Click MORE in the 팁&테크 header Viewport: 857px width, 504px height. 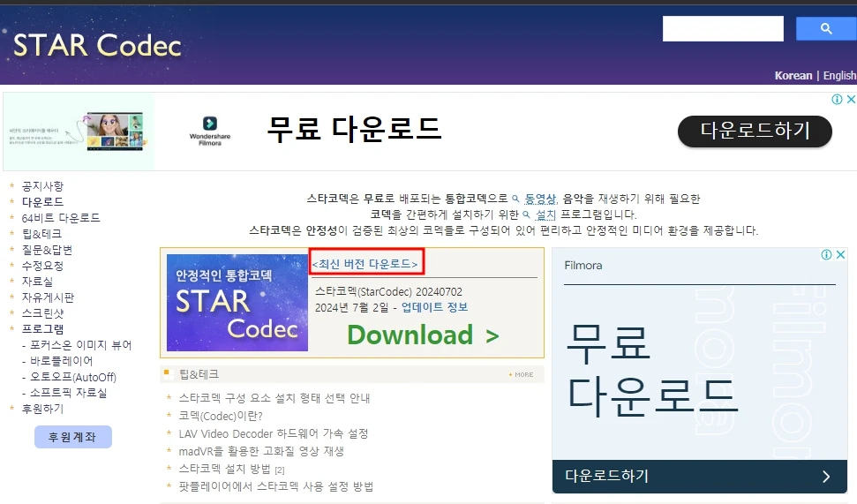(x=521, y=374)
